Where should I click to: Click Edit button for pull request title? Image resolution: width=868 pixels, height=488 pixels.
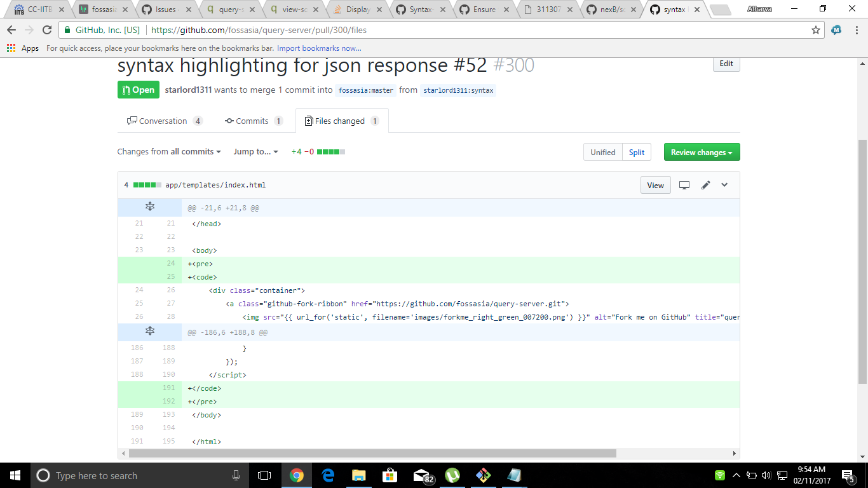[726, 64]
